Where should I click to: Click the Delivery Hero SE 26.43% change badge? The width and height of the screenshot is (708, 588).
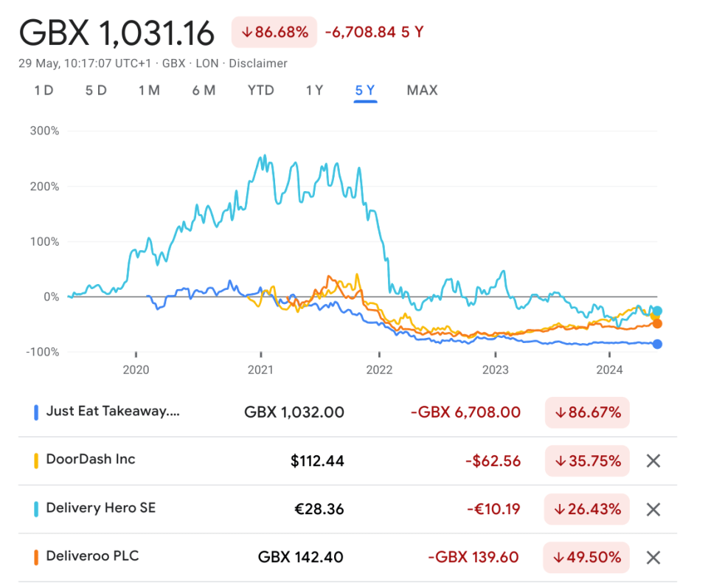click(587, 509)
